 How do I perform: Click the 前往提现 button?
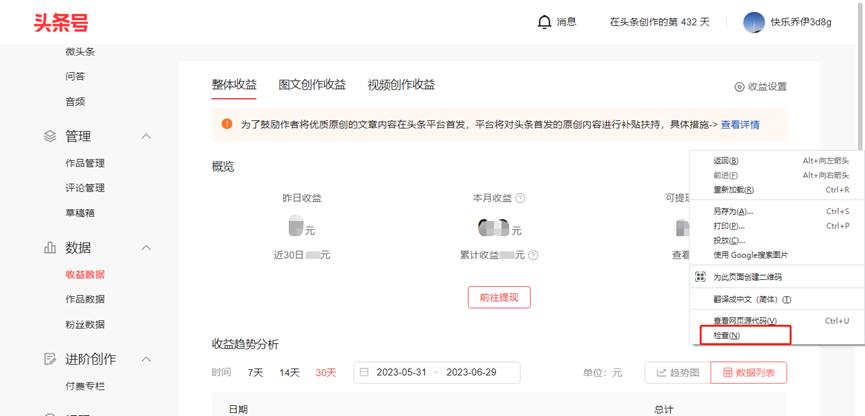[499, 297]
